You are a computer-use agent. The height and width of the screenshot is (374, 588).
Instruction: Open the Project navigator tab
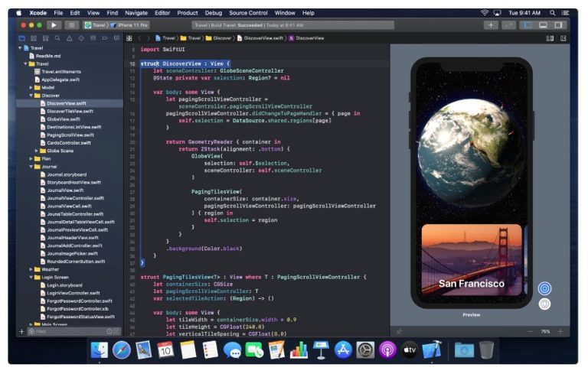click(21, 38)
